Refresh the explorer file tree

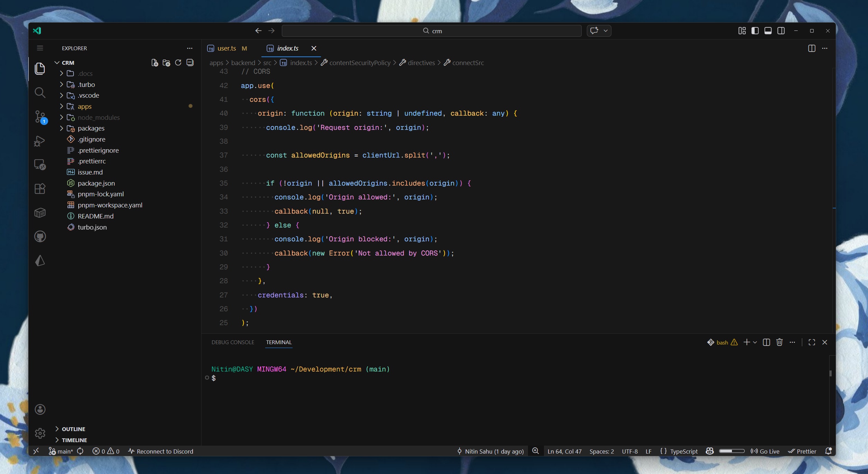click(178, 63)
